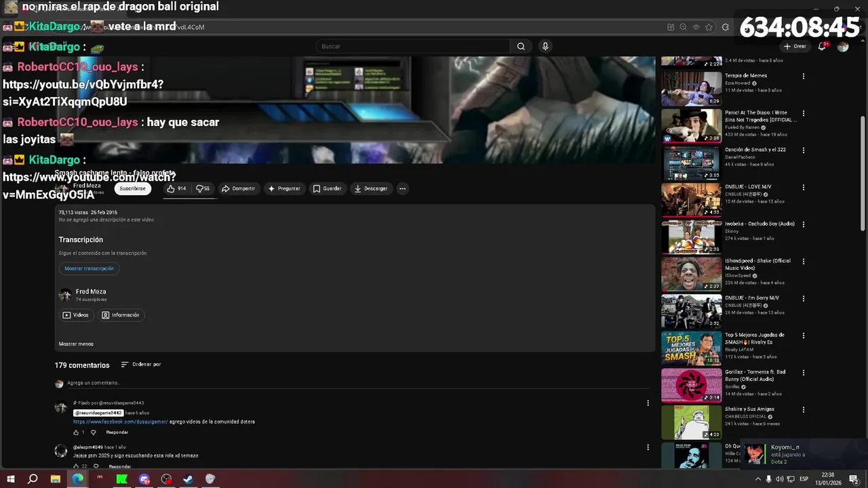The image size is (868, 488).
Task: Click browser favorites star icon in address bar
Action: (709, 27)
